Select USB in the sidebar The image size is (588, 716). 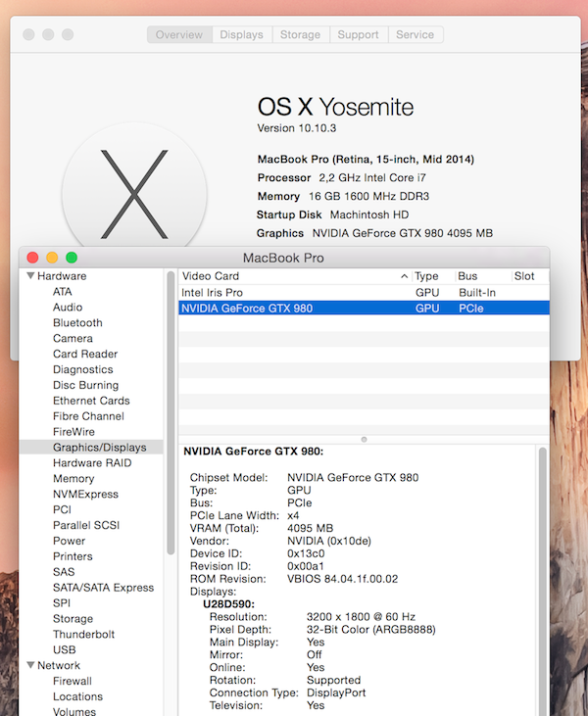pos(64,649)
